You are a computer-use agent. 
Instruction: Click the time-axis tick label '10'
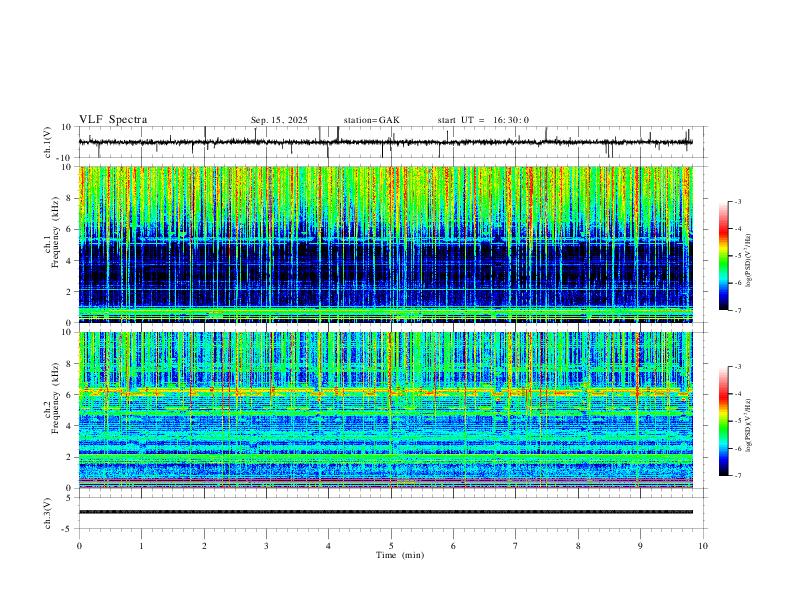click(703, 546)
